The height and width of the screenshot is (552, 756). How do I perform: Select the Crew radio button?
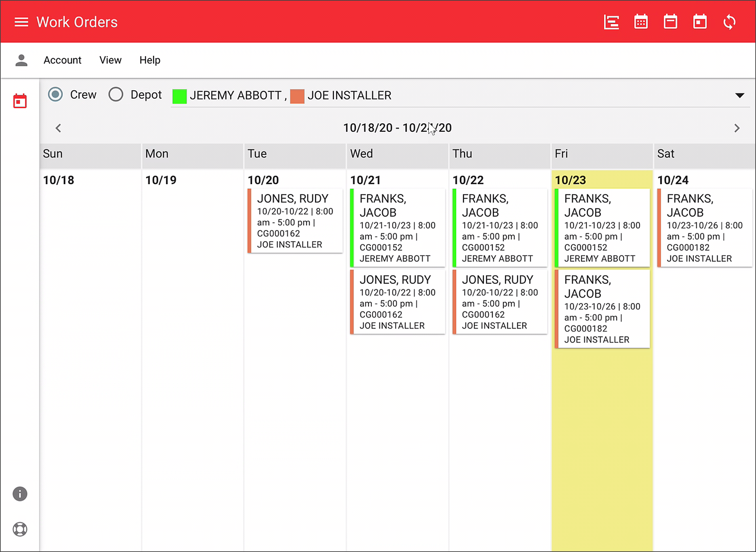(55, 94)
